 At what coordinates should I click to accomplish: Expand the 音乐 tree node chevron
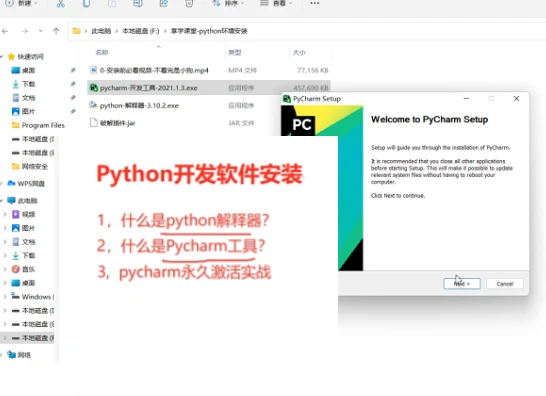click(x=5, y=269)
